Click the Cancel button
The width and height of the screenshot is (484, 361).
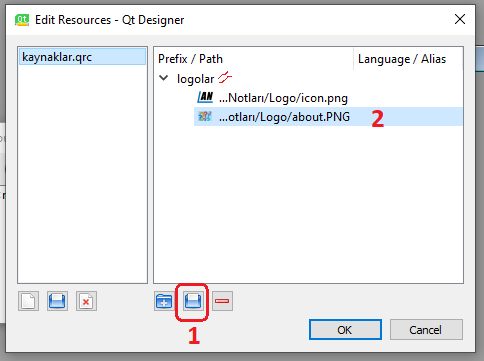(x=426, y=330)
